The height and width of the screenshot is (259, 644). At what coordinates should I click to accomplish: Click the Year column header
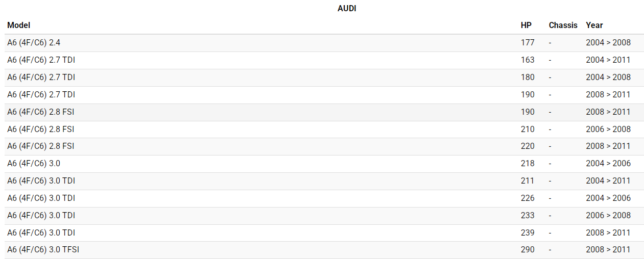pos(594,25)
